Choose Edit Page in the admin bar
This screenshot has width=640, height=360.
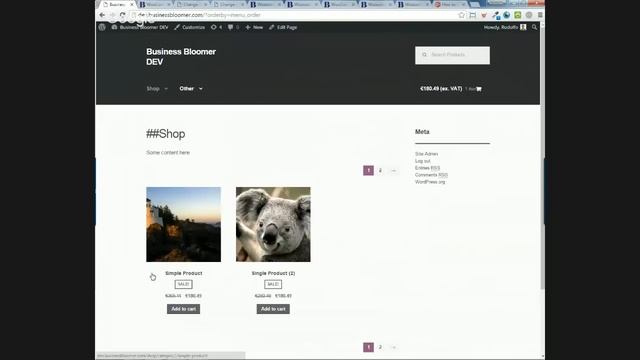point(283,27)
